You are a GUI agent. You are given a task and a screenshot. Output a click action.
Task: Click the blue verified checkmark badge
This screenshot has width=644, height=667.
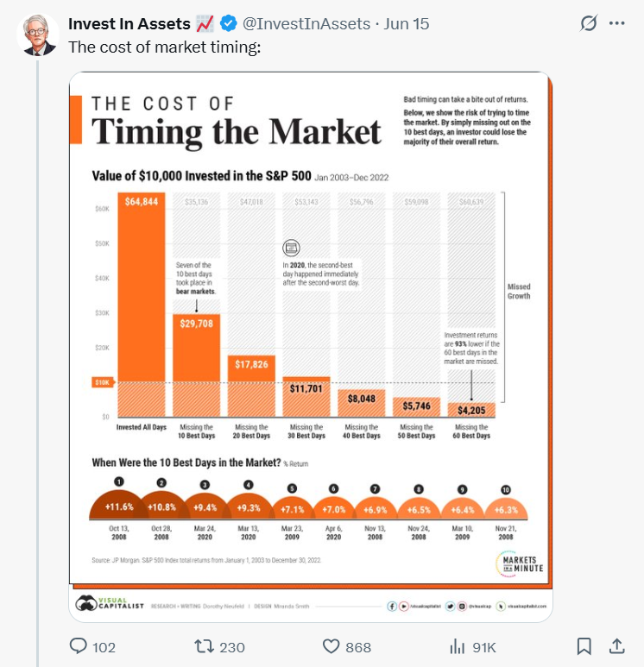tap(229, 24)
